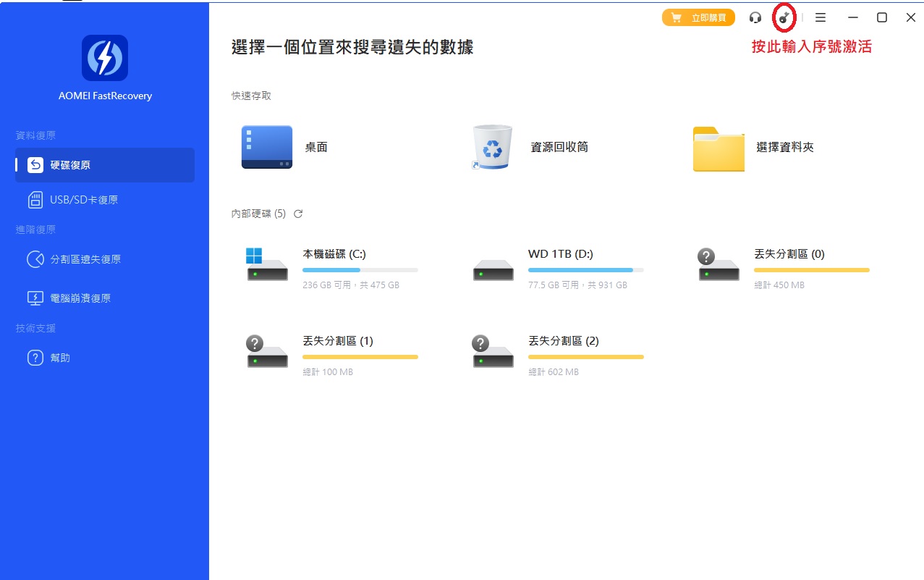
Task: Refresh the internal disk list
Action: coord(297,214)
